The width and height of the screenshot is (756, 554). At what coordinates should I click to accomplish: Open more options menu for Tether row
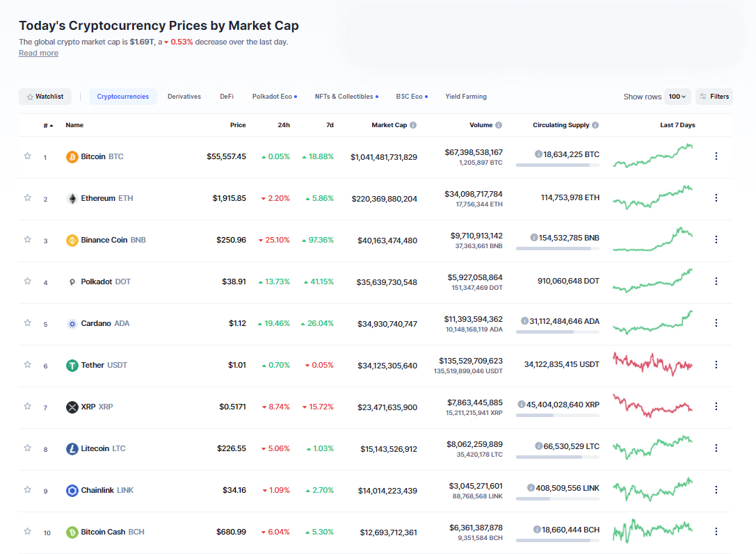tap(716, 365)
